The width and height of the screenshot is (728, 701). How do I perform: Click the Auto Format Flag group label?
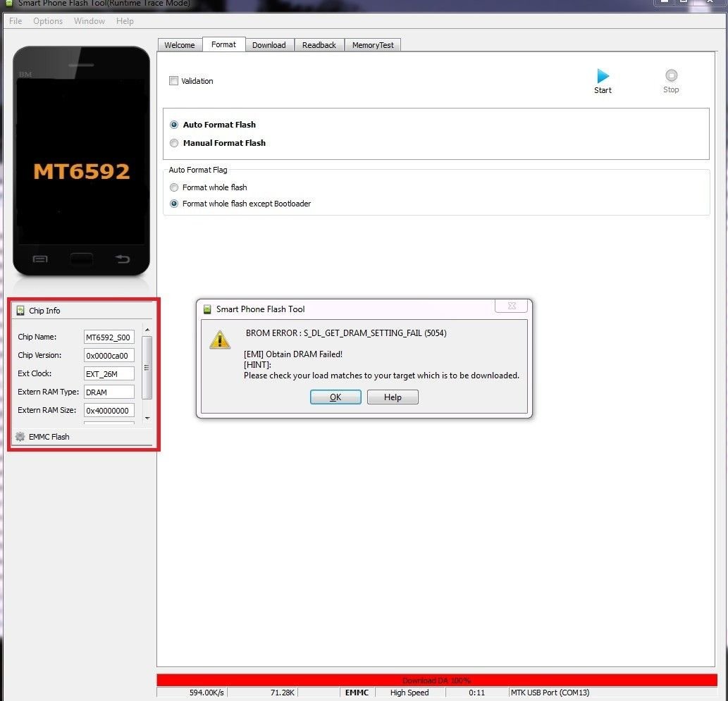pyautogui.click(x=198, y=170)
